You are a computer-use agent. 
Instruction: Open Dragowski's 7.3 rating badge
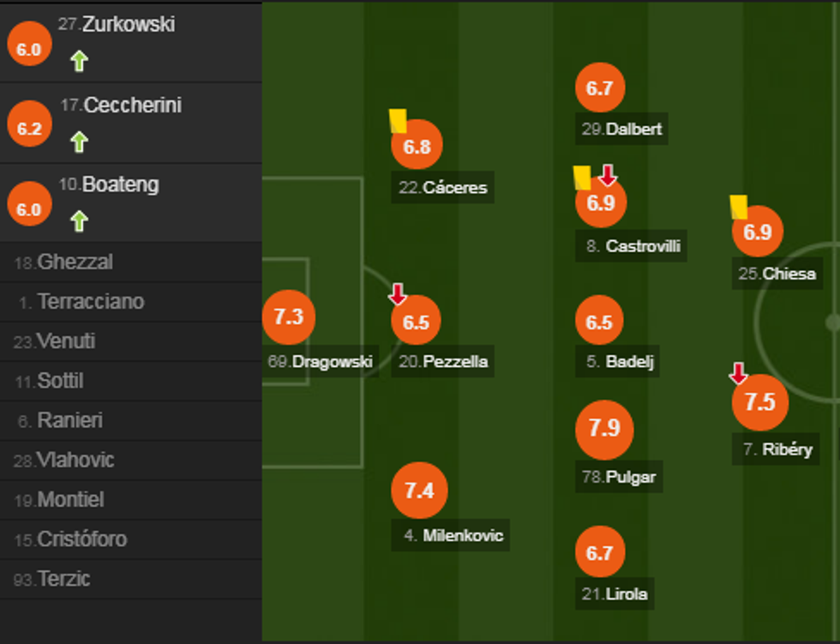tap(289, 316)
